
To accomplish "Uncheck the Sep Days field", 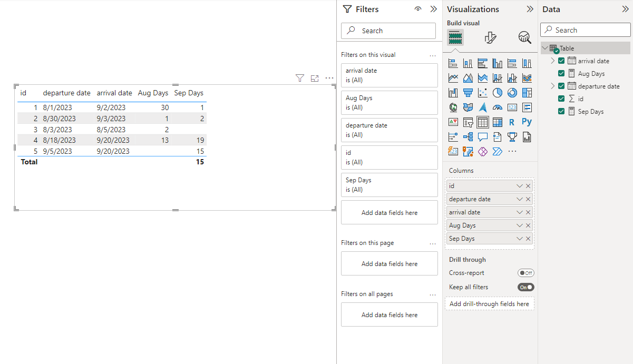I will click(561, 111).
